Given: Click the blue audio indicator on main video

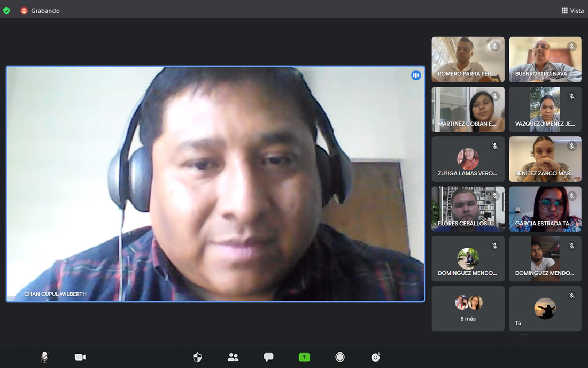Looking at the screenshot, I should tap(416, 75).
